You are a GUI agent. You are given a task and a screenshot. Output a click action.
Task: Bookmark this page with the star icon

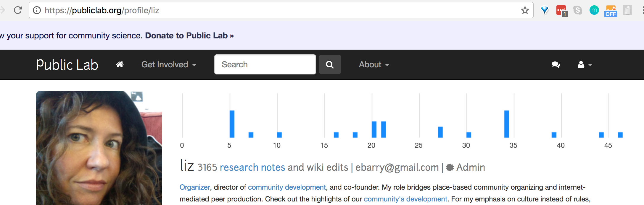point(525,10)
